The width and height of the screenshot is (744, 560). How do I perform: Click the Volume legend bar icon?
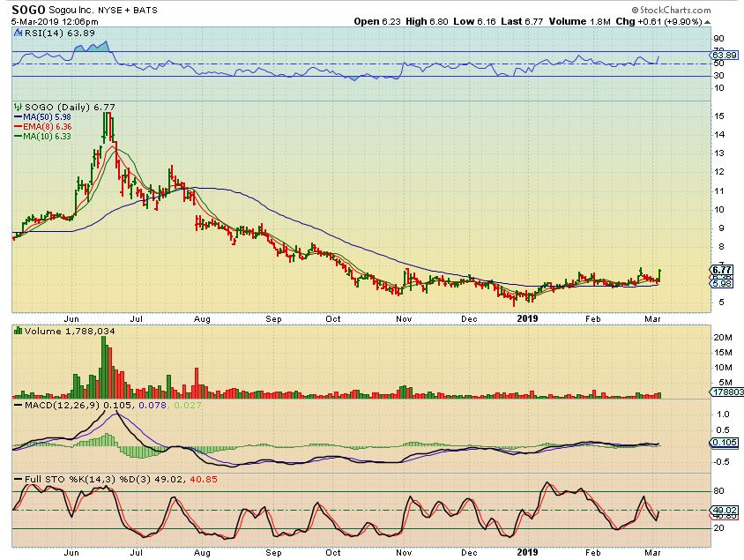coord(17,332)
